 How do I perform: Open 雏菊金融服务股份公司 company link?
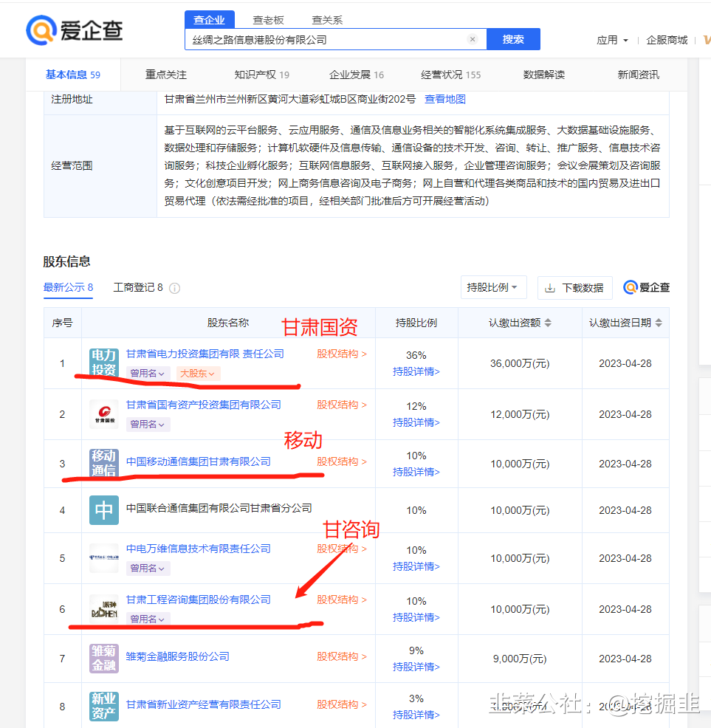[177, 656]
